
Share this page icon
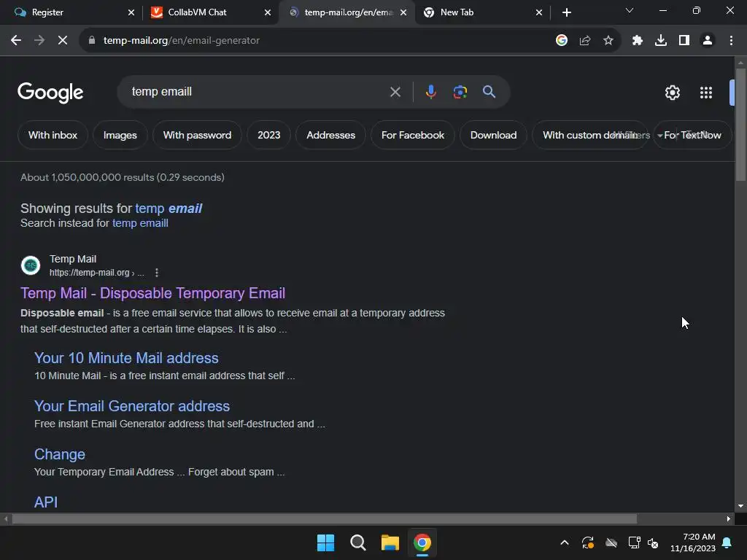585,41
